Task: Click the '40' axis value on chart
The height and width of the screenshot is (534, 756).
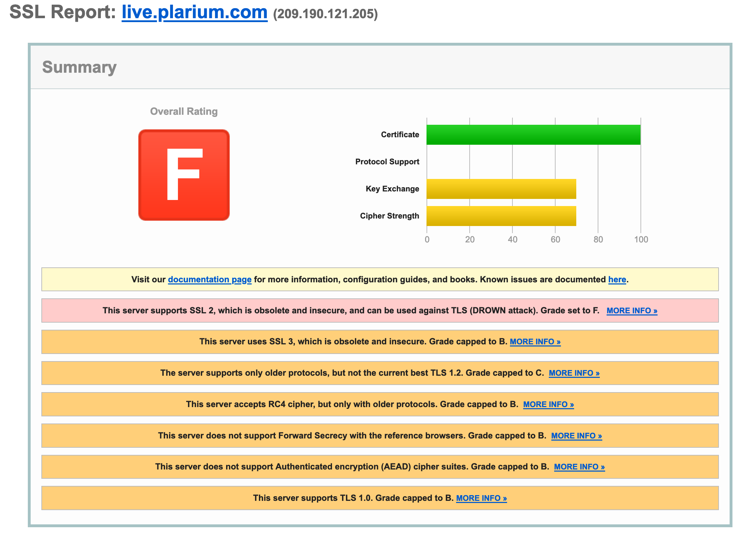Action: pyautogui.click(x=512, y=240)
